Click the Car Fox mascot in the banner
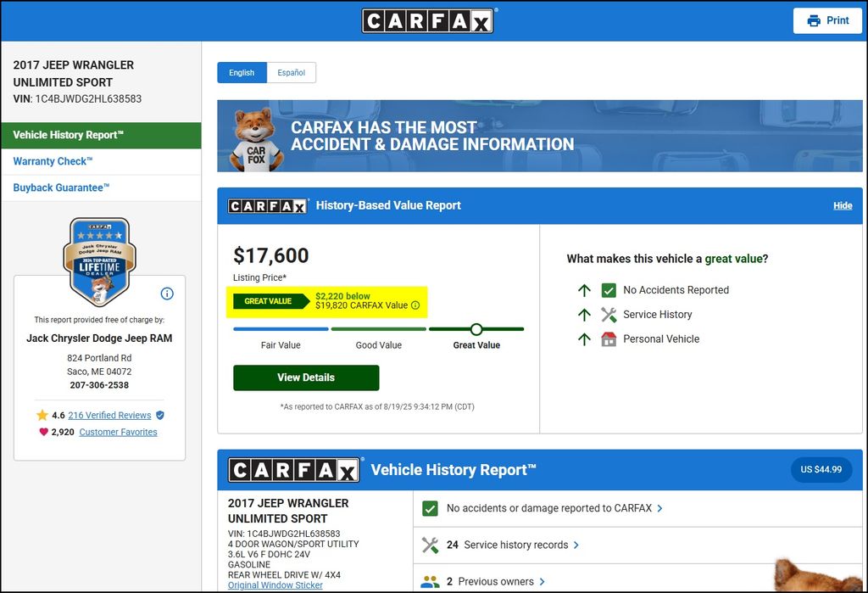 point(256,139)
